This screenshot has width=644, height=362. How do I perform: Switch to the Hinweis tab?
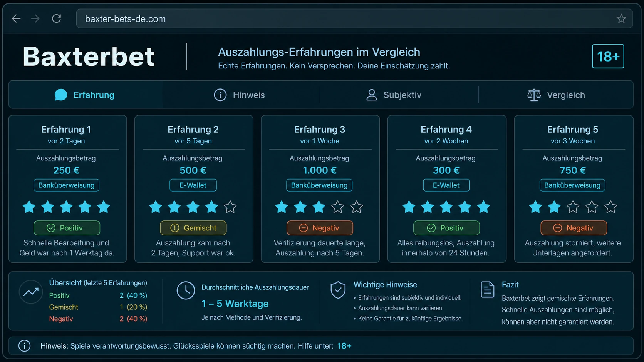point(241,95)
